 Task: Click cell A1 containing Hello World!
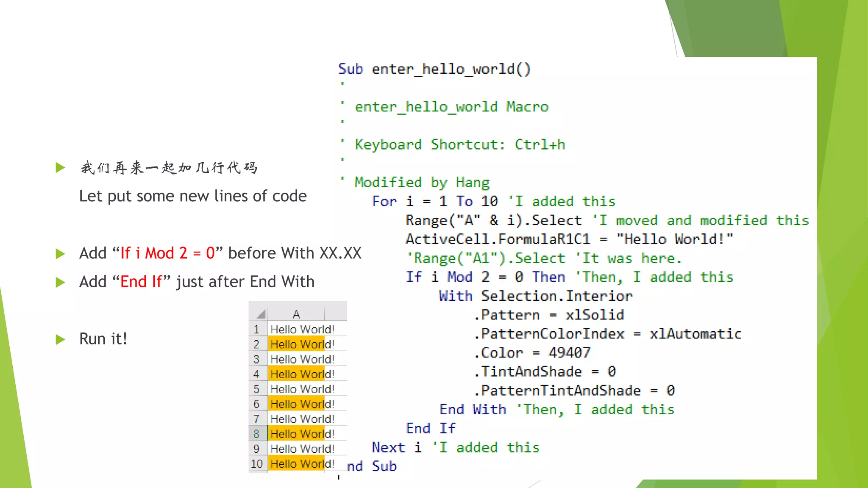[296, 329]
